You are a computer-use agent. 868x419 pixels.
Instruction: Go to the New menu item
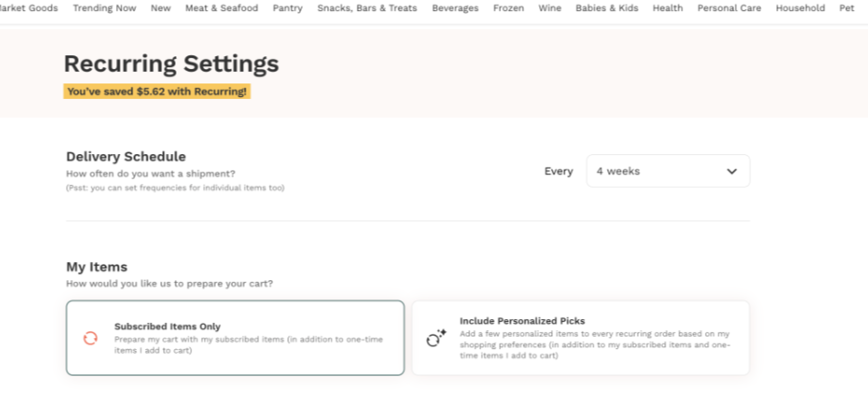tap(160, 8)
